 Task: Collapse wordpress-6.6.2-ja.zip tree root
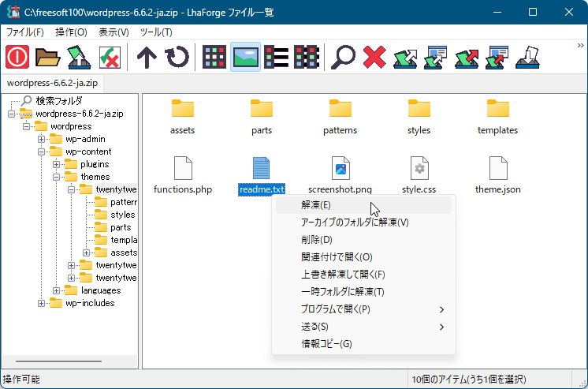coord(12,114)
